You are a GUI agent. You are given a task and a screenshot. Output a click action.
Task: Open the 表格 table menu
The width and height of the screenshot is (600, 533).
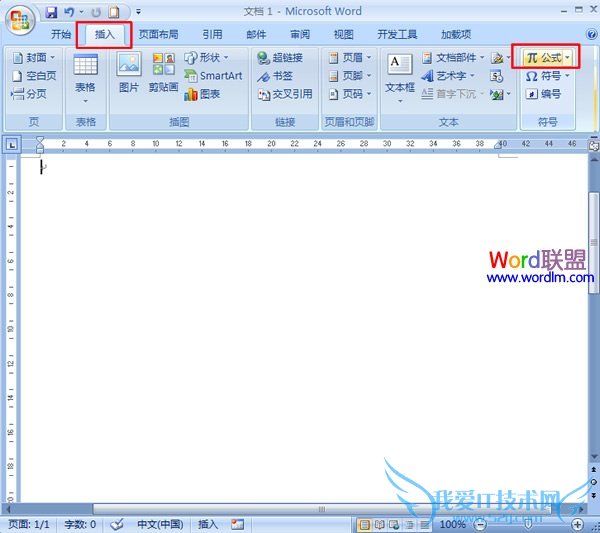[x=85, y=79]
